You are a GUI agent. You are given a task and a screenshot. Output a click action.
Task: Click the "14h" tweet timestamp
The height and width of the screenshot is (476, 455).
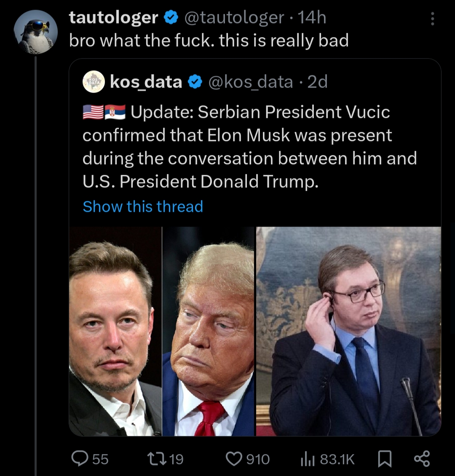[x=312, y=18]
